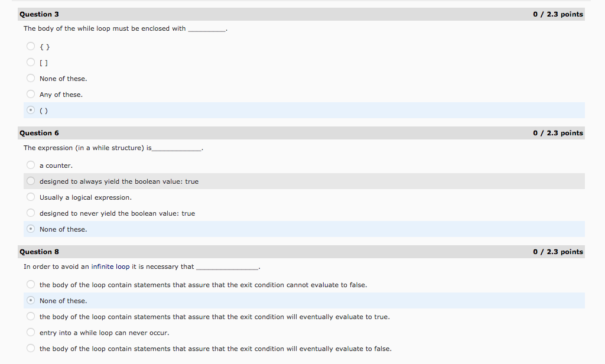605x364 pixels.
Task: Pick 'Usually a logical expression.' option
Action: [31, 197]
